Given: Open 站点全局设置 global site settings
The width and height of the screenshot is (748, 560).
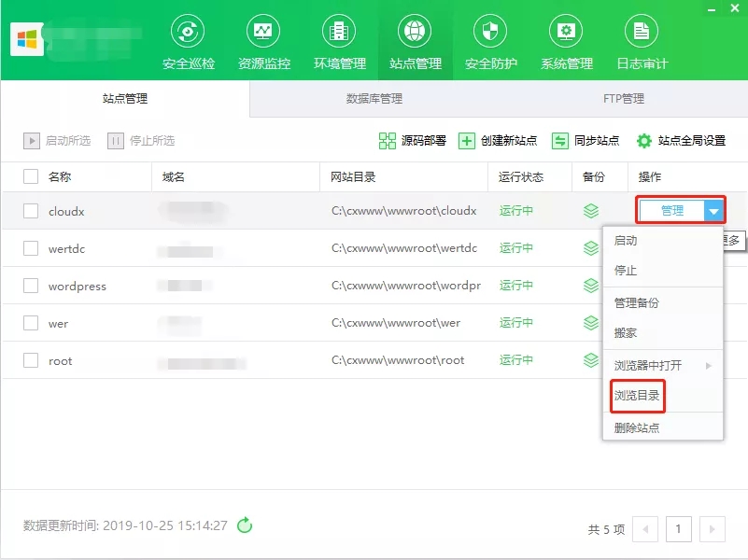Looking at the screenshot, I should 681,141.
